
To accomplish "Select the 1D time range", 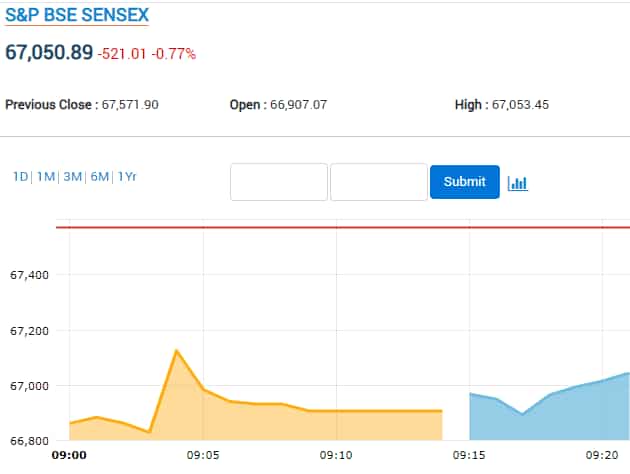I will [x=20, y=177].
